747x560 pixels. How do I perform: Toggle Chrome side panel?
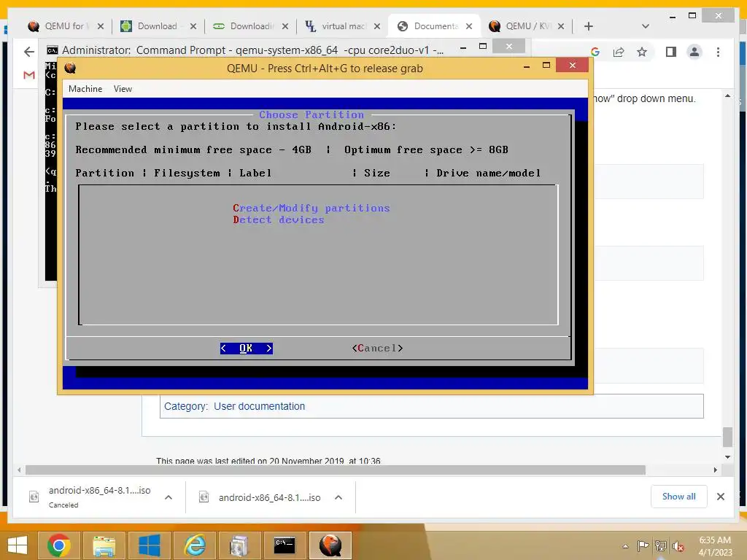(671, 52)
